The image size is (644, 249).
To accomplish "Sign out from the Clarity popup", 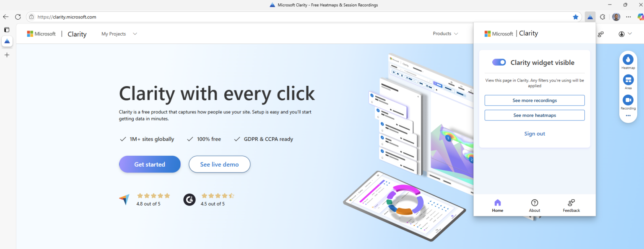I will [x=534, y=133].
